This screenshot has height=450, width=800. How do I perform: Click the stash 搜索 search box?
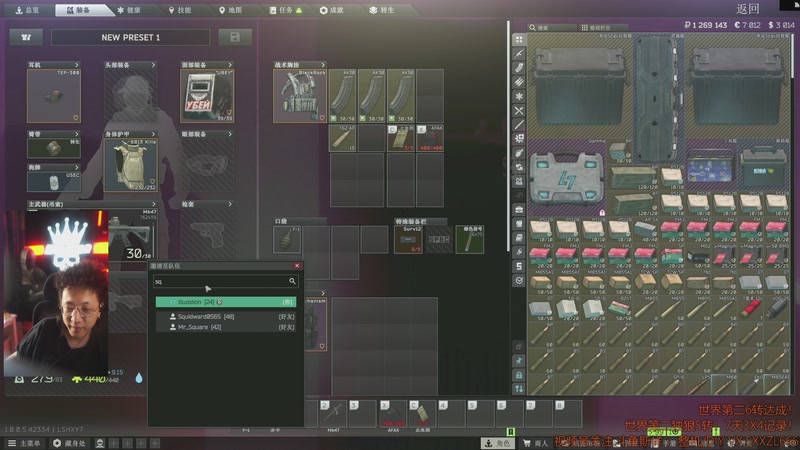click(553, 28)
